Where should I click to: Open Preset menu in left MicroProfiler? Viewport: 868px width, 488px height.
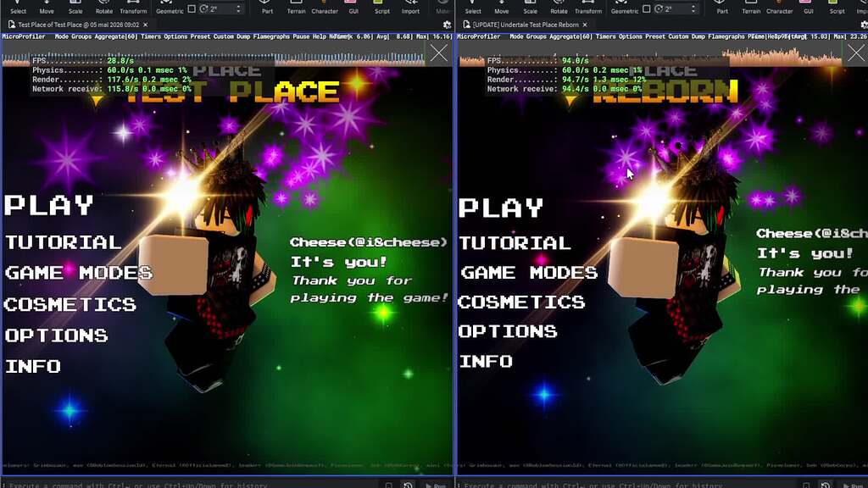(x=200, y=36)
